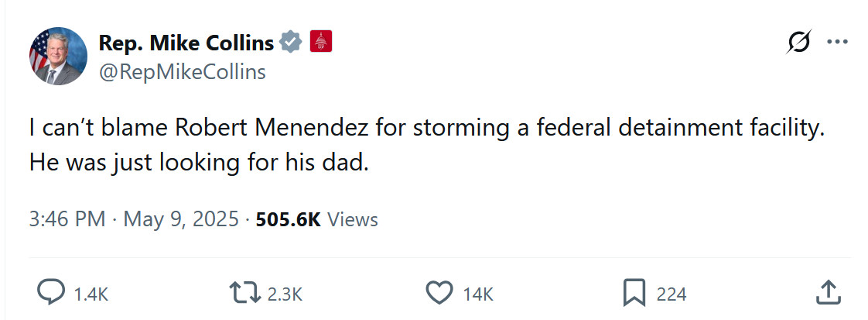Click the 3:46 PM · May 9, 2025 timestamp
The height and width of the screenshot is (320, 868).
134,219
